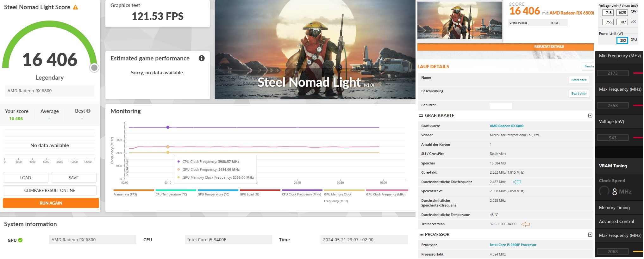Viewport: 644px width, 259px height.
Task: Click the green GPU validation checkmark
Action: coord(20,240)
